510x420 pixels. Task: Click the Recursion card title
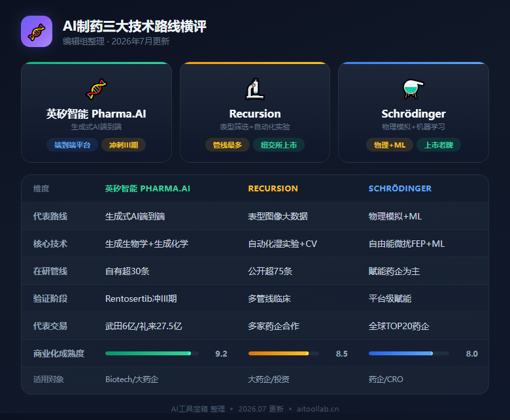(x=255, y=114)
